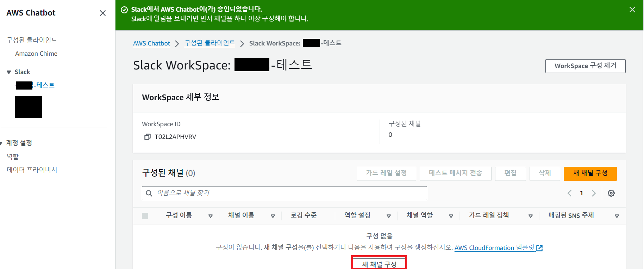Open table preferences gear icon

(611, 193)
